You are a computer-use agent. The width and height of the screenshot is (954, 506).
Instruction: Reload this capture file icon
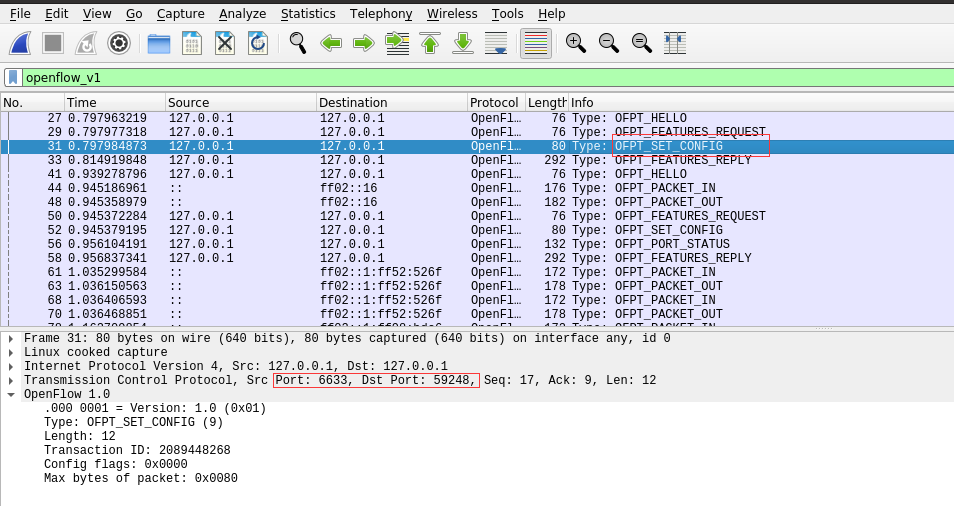(257, 43)
